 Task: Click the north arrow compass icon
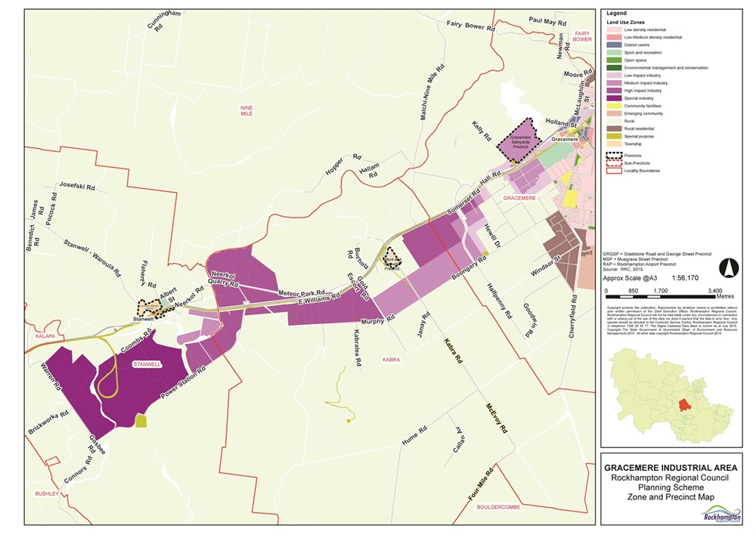tap(730, 267)
